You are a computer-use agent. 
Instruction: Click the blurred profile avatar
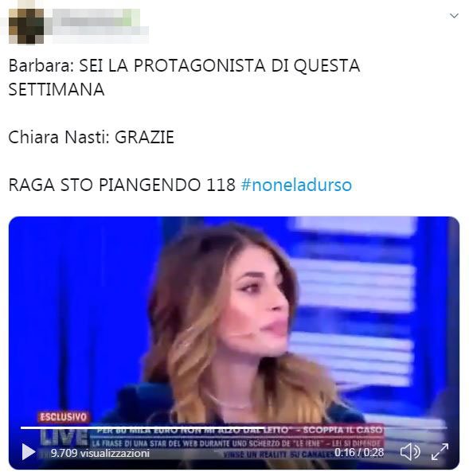pos(26,26)
